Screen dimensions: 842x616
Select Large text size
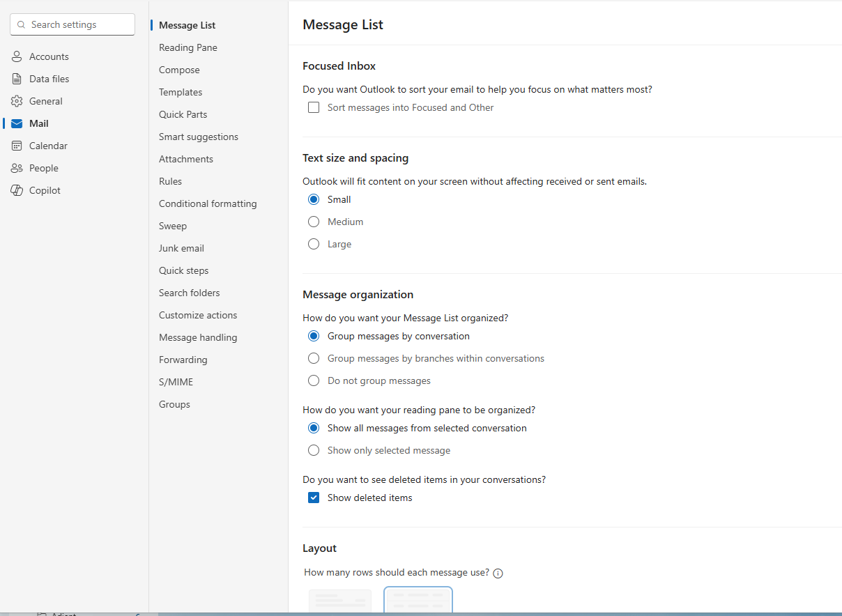coord(314,244)
